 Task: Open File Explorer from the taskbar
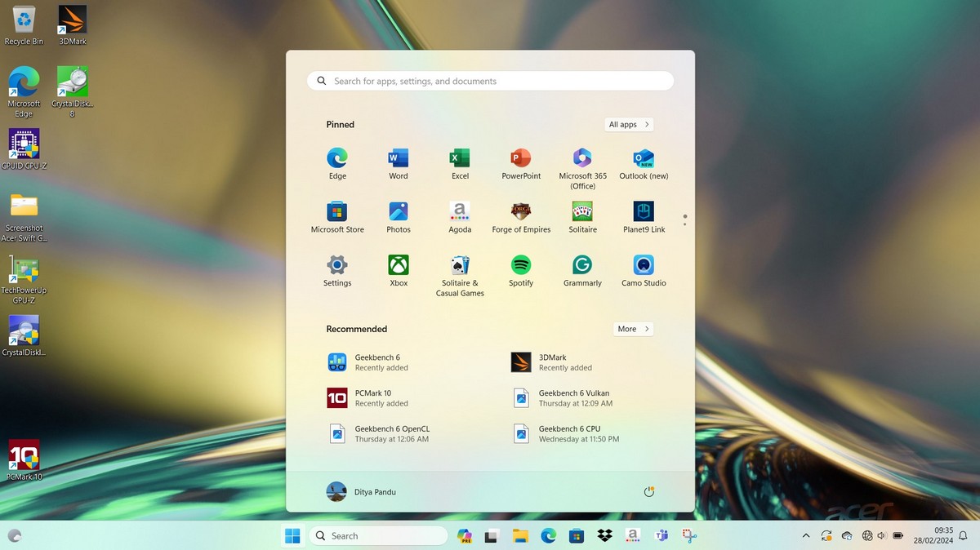click(520, 536)
